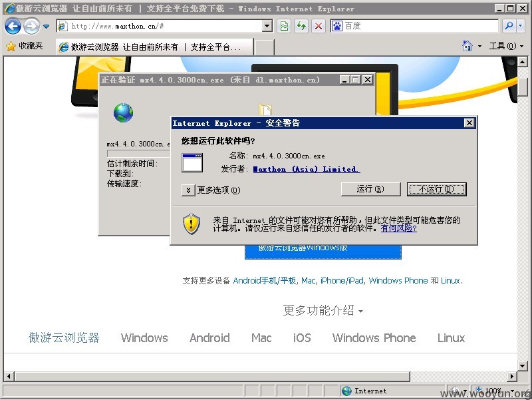Screen dimensions: 532x400
Task: Open the recent pages dropdown arrow
Action: tap(46, 26)
